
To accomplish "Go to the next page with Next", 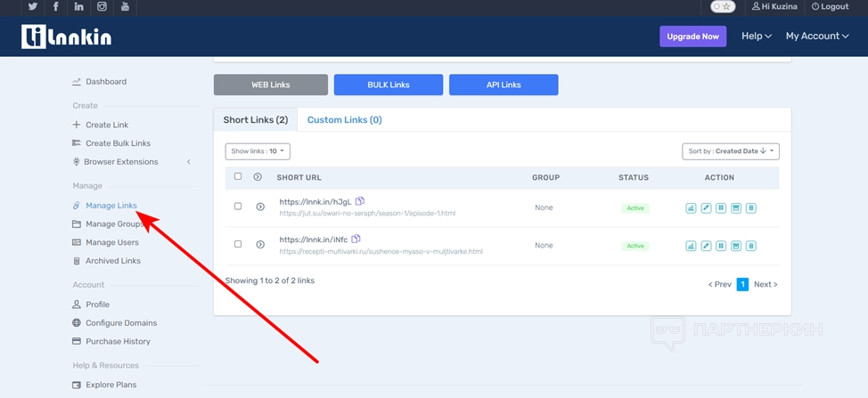I will point(766,284).
